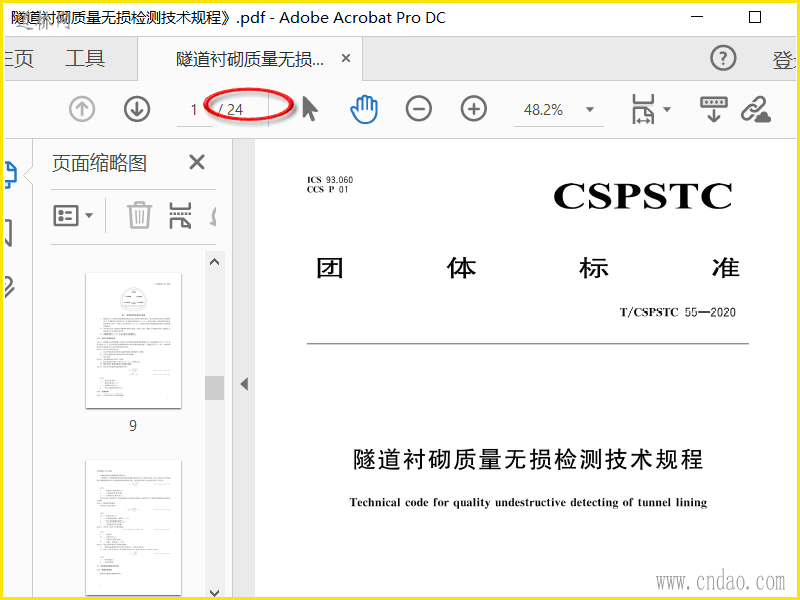The width and height of the screenshot is (800, 600).
Task: Activate the hand pan tool
Action: (x=364, y=109)
